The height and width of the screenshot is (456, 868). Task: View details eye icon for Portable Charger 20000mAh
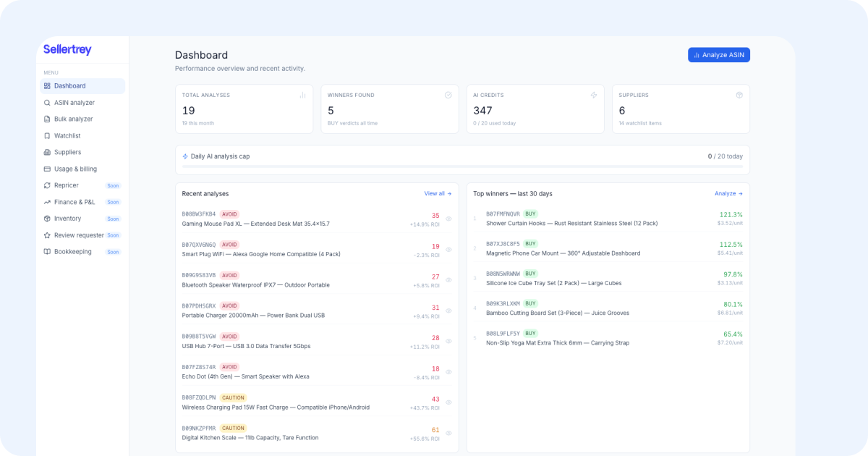pos(448,311)
